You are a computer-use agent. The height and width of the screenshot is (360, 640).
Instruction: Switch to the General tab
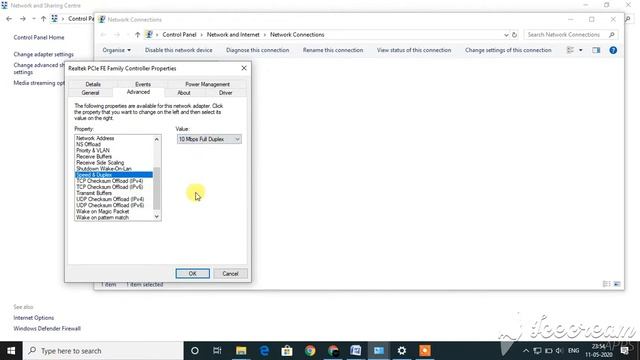[90, 93]
